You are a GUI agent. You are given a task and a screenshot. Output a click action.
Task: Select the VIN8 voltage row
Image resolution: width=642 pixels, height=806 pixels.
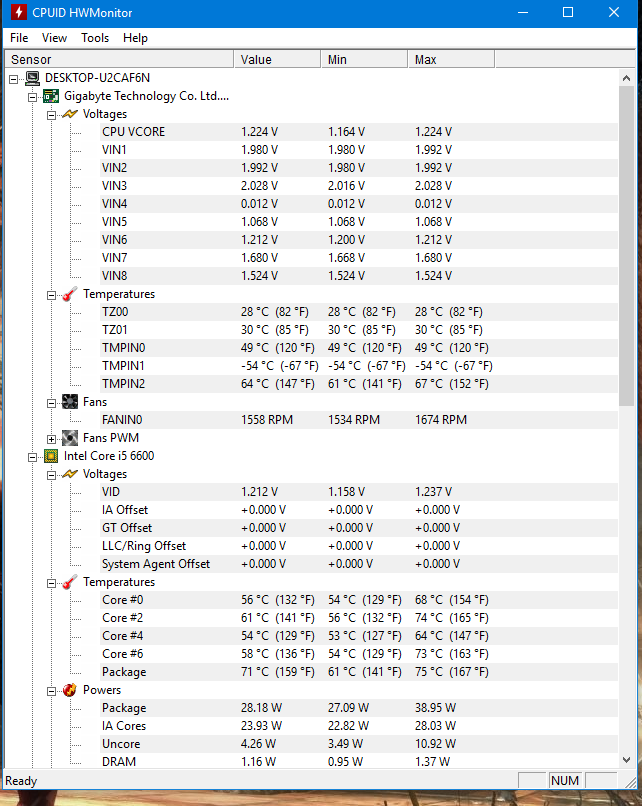tap(359, 276)
